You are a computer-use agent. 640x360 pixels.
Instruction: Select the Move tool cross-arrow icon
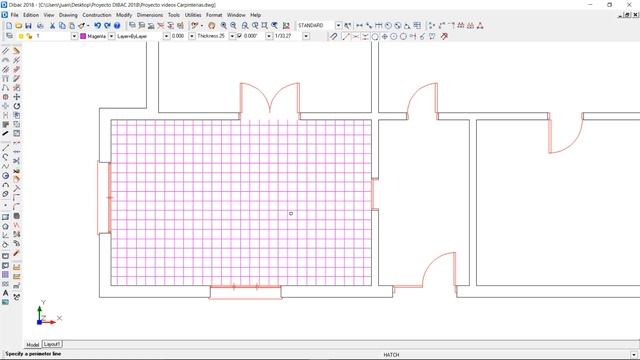pyautogui.click(x=16, y=97)
